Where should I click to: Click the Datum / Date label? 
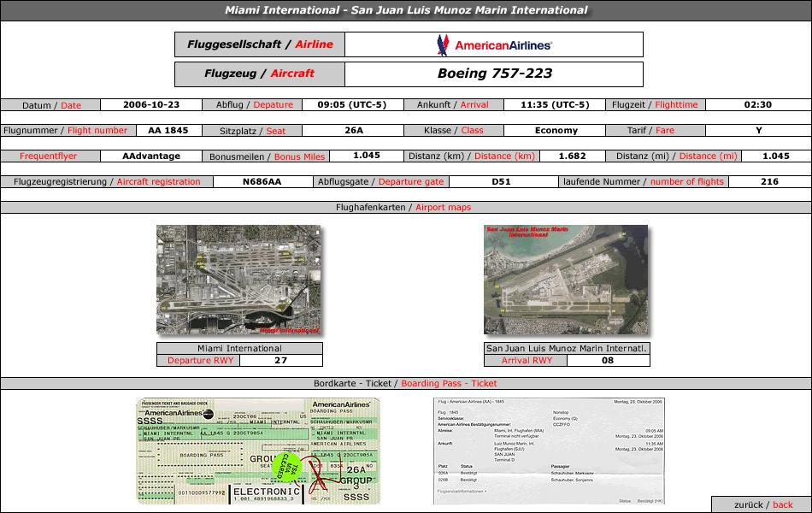coord(50,105)
